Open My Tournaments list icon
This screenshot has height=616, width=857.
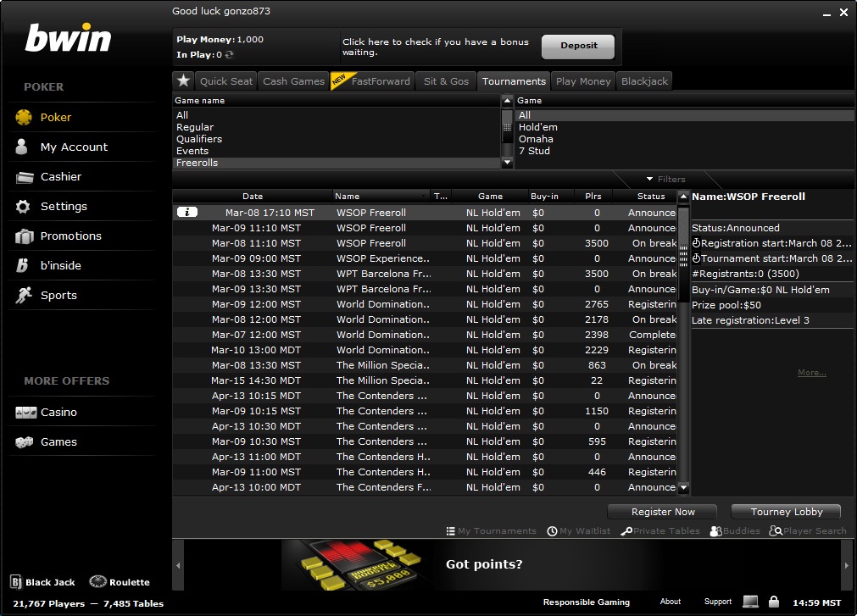450,530
